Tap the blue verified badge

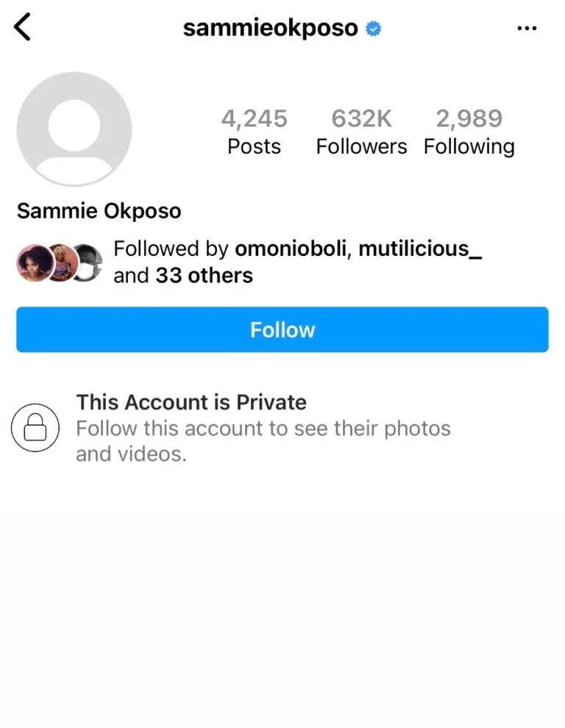[x=374, y=29]
